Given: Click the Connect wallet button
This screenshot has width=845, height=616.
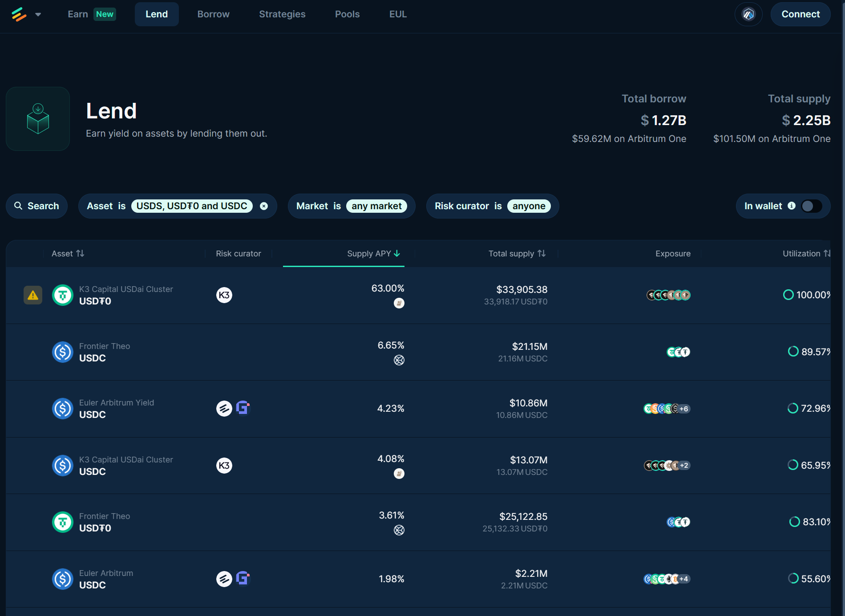Looking at the screenshot, I should (x=801, y=14).
